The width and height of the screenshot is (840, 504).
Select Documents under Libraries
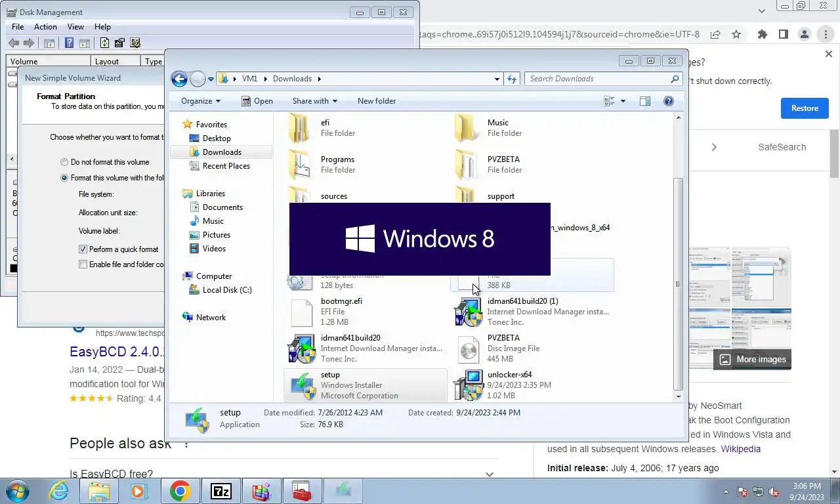click(222, 207)
